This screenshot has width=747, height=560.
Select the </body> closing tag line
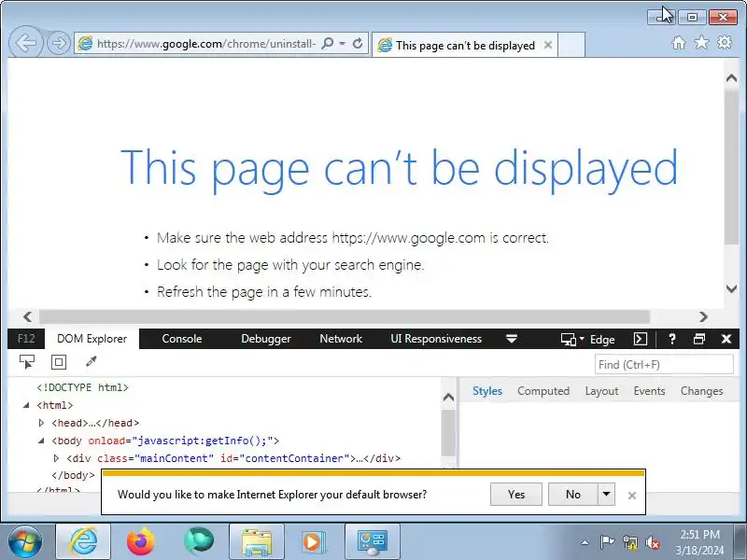tap(73, 475)
